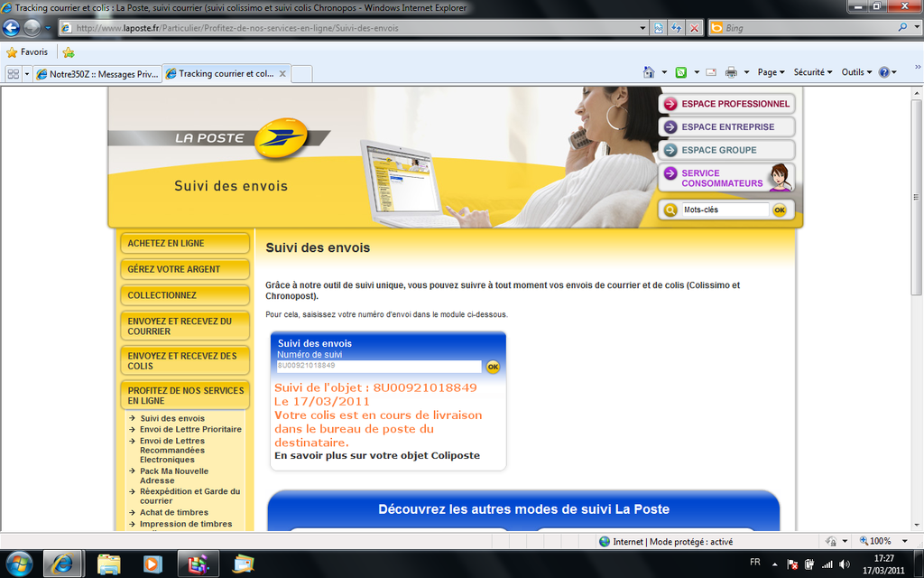Open the Collectionnez menu
The width and height of the screenshot is (924, 578).
(185, 295)
